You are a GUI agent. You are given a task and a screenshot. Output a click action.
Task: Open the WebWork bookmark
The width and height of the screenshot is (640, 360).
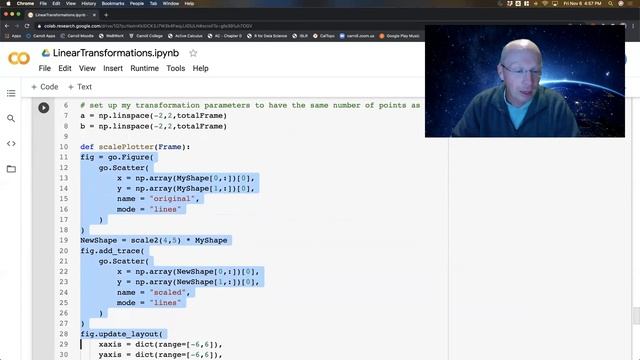tap(111, 36)
